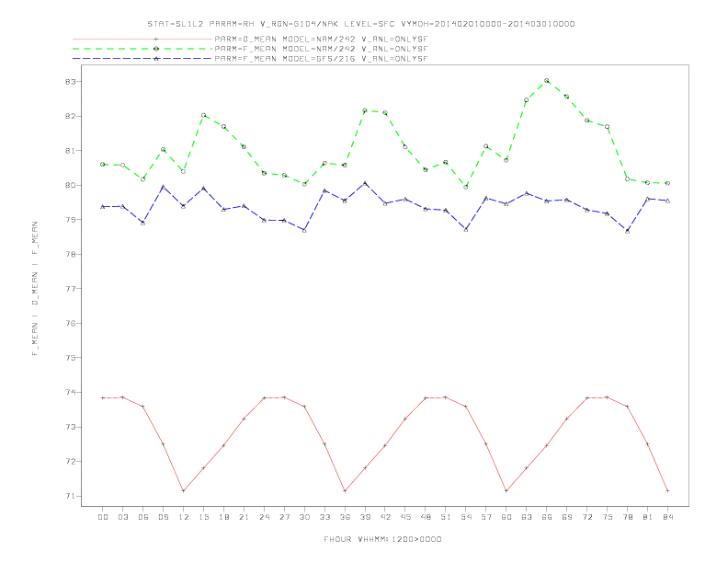The width and height of the screenshot is (728, 563).
Task: Click the x-axis tick label 30
Action: (x=304, y=517)
